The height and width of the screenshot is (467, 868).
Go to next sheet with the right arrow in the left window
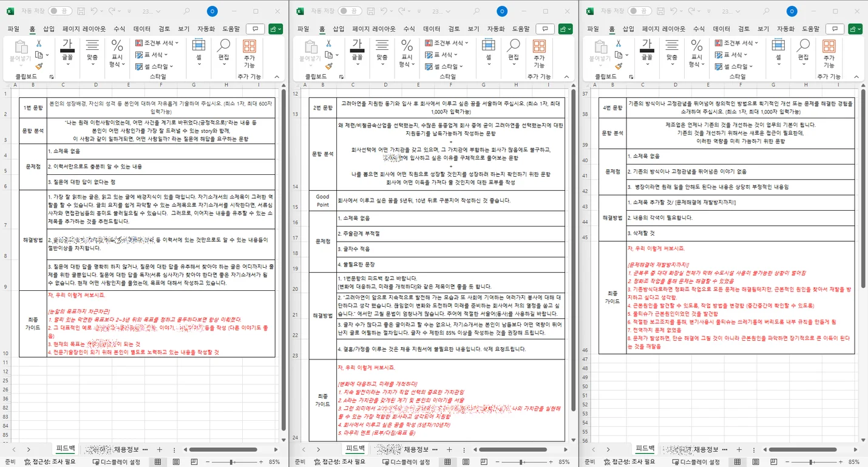29,449
